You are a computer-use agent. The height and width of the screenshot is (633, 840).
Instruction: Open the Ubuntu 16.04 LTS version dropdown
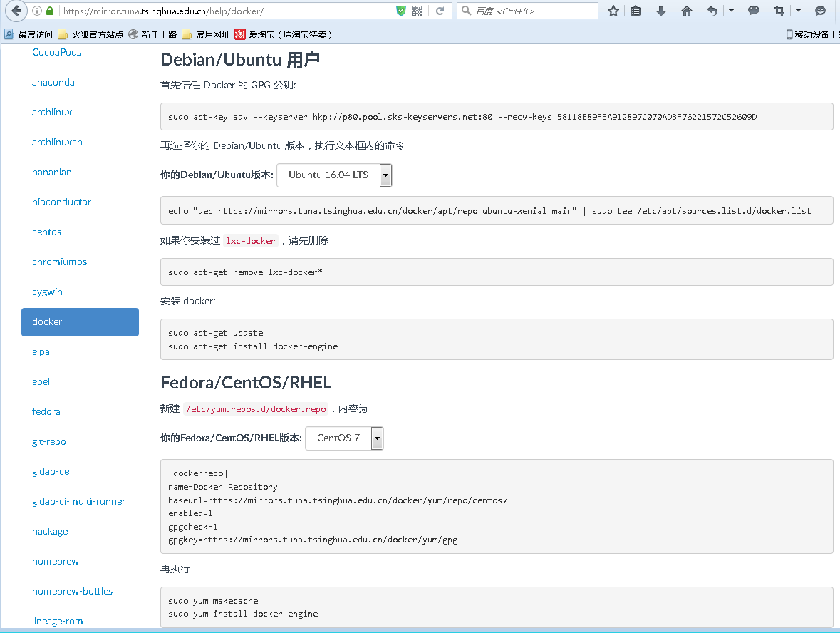[334, 175]
